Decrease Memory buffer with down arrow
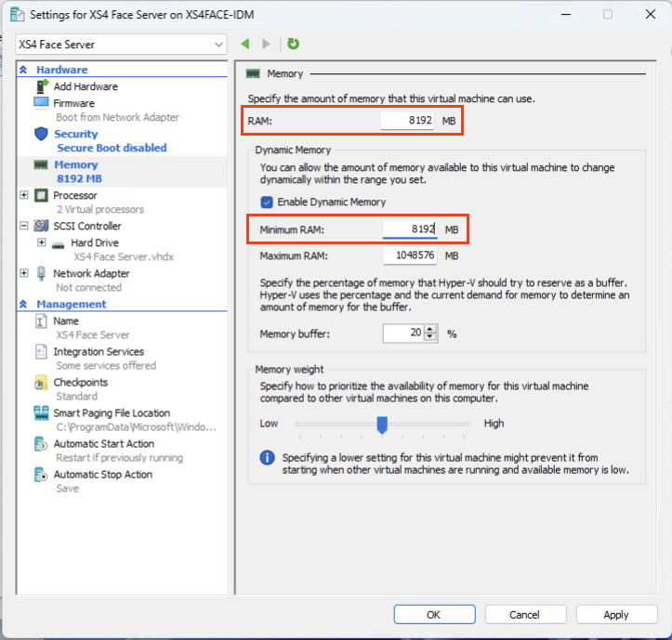 tap(429, 337)
